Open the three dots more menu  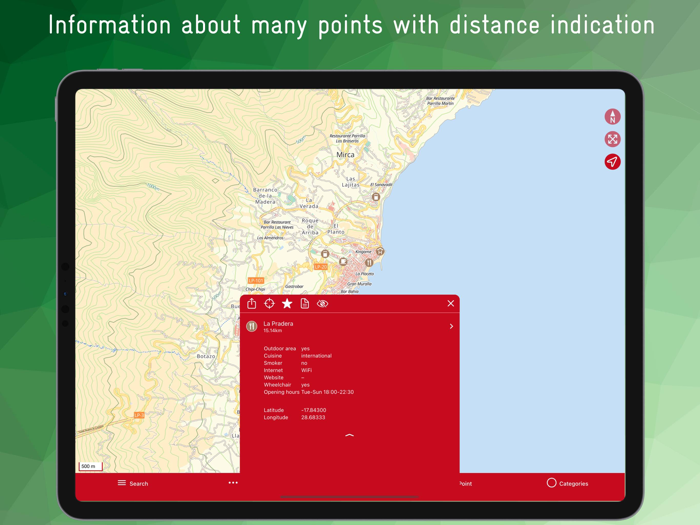tap(233, 483)
